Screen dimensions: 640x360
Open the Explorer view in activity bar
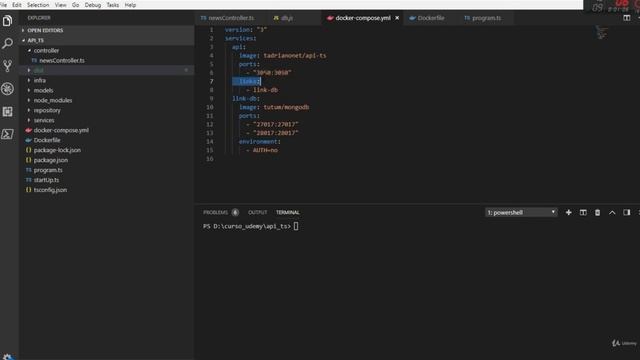[7, 20]
